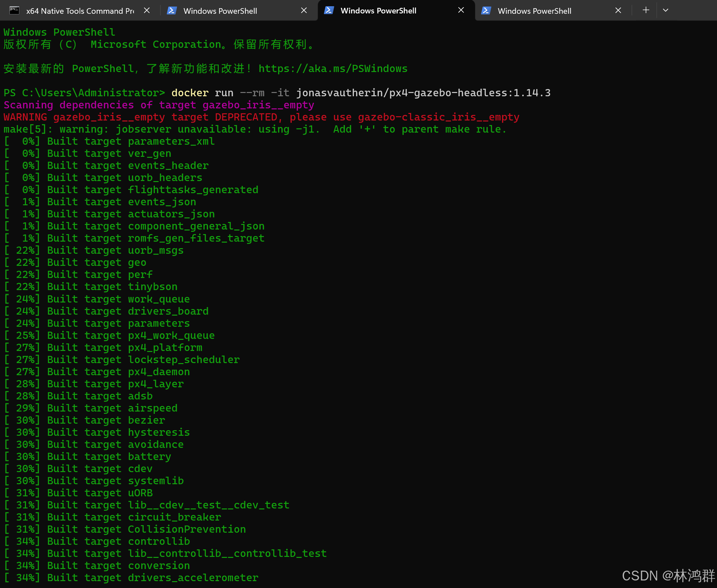Screen dimensions: 717x588
Task: Open a new terminal tab
Action: coord(646,10)
